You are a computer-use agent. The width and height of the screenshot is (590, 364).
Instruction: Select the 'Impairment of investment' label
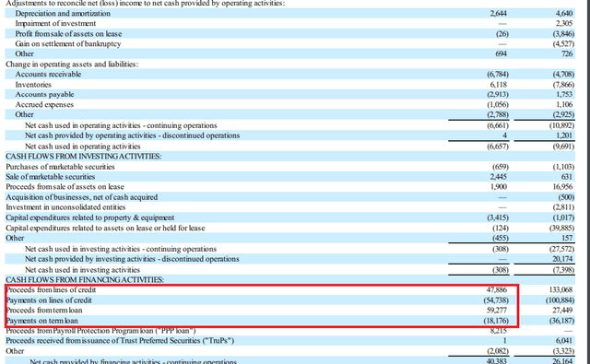[55, 24]
